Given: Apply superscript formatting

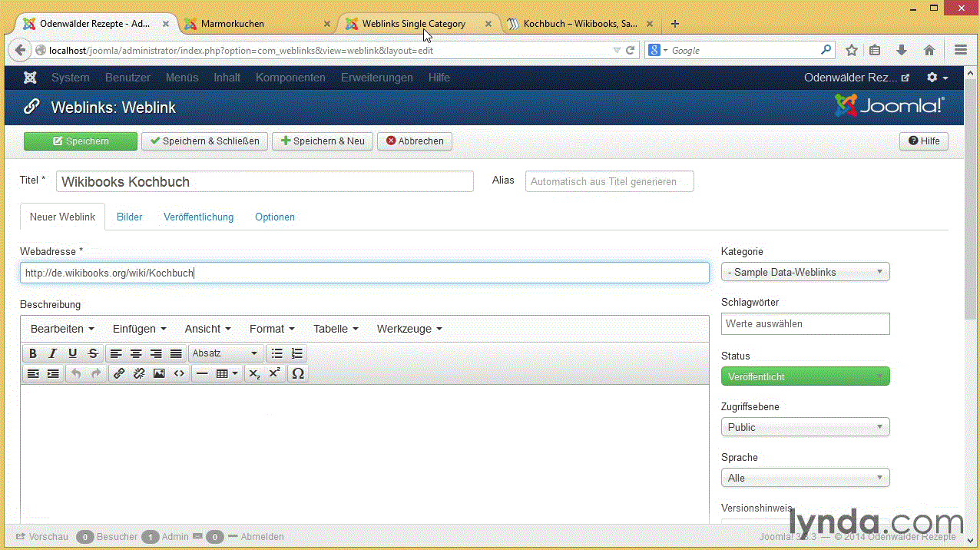Looking at the screenshot, I should pyautogui.click(x=273, y=373).
